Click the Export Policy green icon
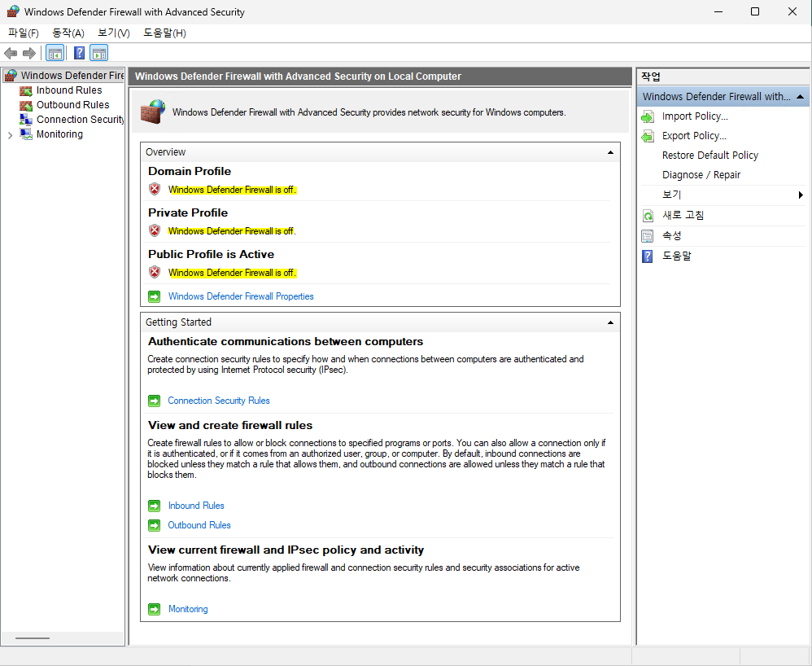812x666 pixels. (648, 136)
